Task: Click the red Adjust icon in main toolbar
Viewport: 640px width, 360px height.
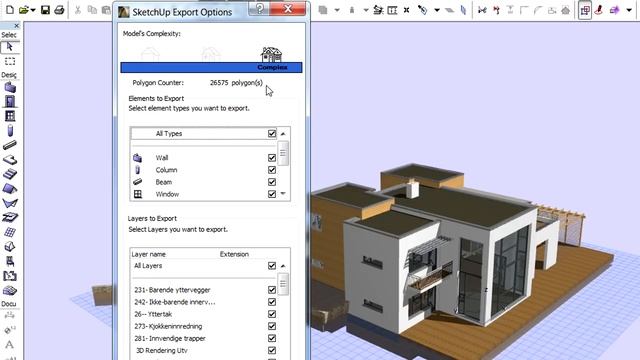Action: 496,10
